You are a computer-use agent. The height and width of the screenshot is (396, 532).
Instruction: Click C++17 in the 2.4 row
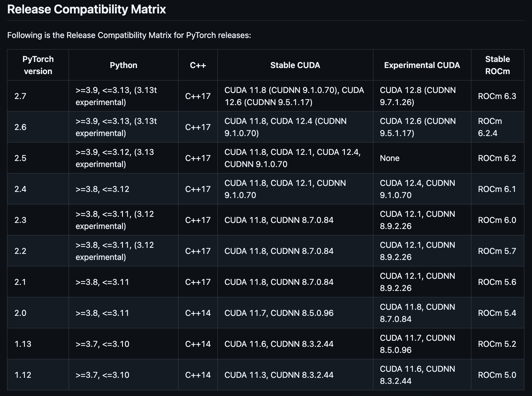[198, 189]
